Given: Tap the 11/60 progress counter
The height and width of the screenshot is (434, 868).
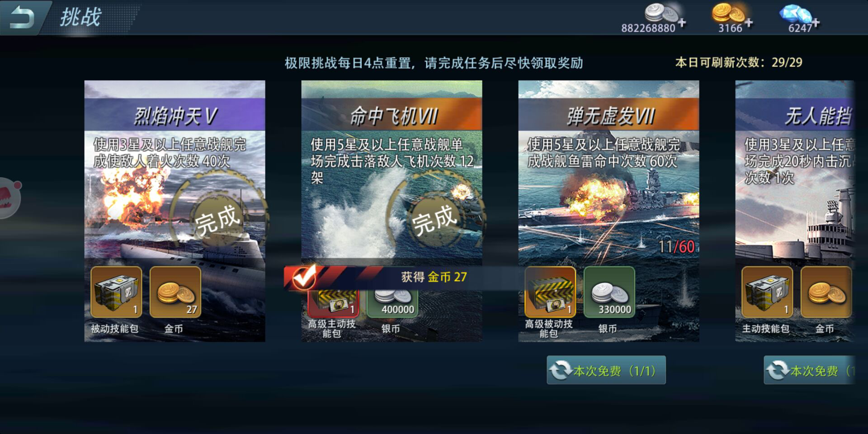Looking at the screenshot, I should pos(676,247).
